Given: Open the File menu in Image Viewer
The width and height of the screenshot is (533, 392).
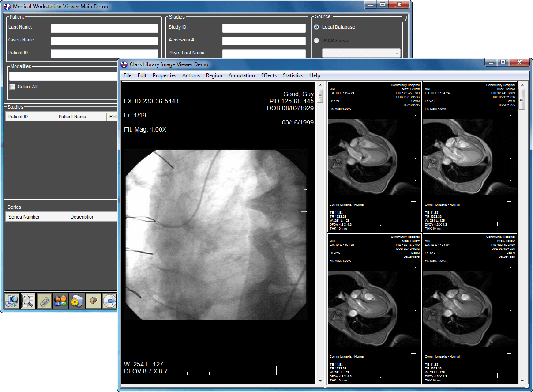Looking at the screenshot, I should 128,75.
